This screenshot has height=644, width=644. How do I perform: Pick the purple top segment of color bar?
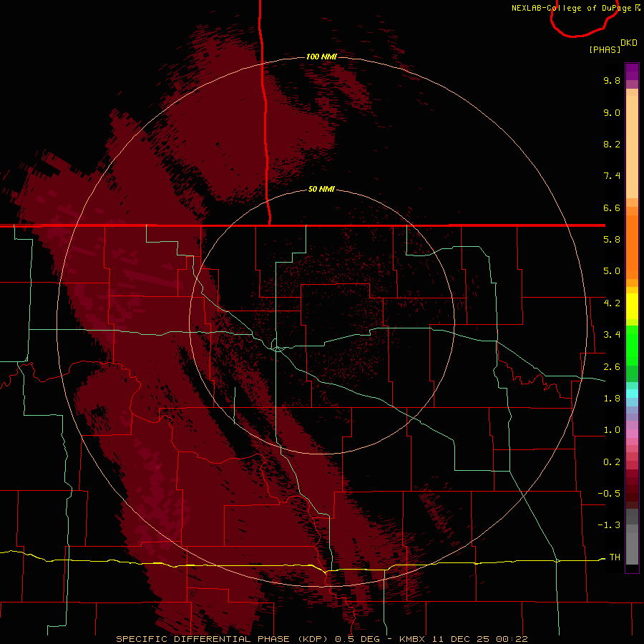coord(632,72)
